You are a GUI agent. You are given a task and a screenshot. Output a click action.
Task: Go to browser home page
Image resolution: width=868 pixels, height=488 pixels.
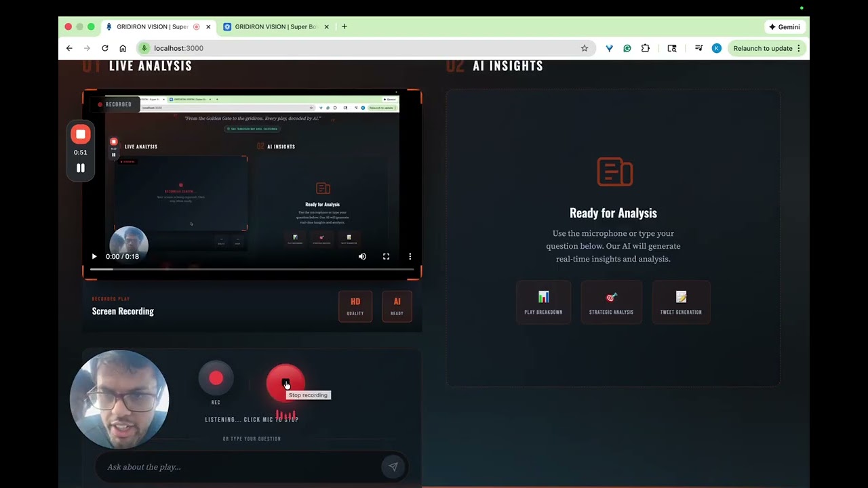[x=123, y=48]
